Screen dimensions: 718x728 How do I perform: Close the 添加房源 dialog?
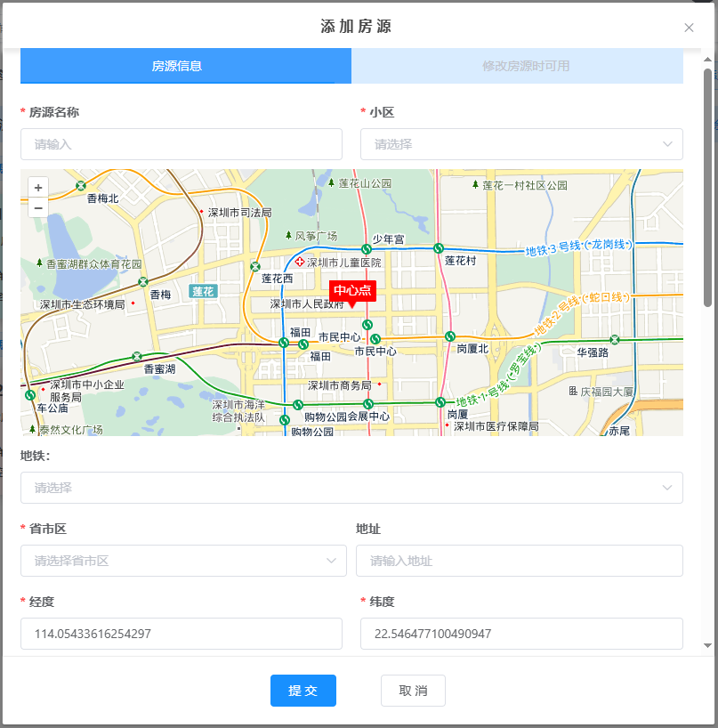pyautogui.click(x=689, y=28)
